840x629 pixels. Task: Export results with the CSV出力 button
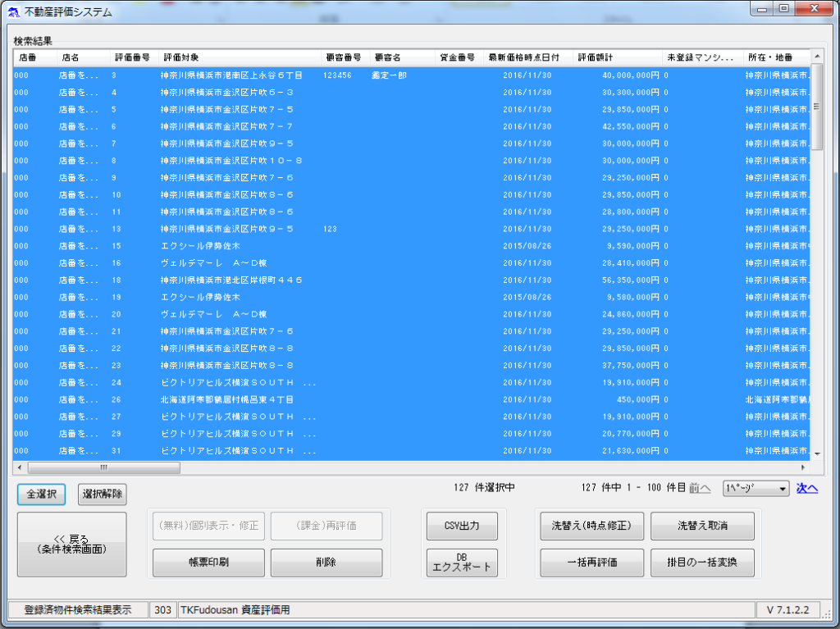pyautogui.click(x=462, y=526)
